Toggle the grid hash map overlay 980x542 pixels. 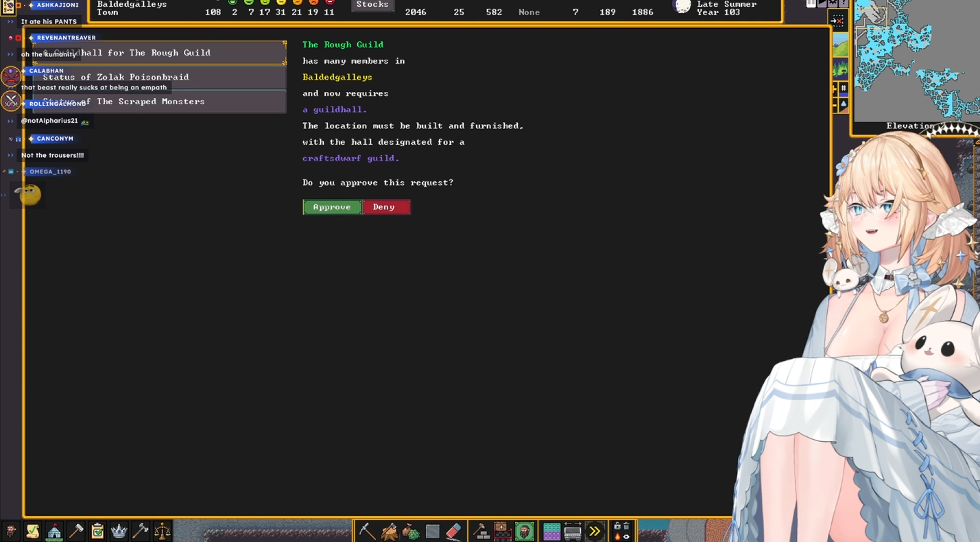coord(844,89)
